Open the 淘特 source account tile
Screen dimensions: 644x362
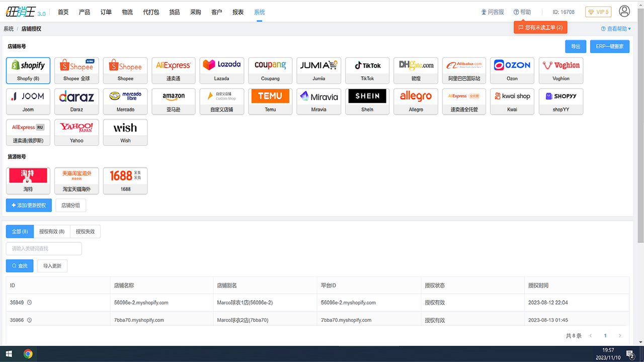pyautogui.click(x=28, y=181)
